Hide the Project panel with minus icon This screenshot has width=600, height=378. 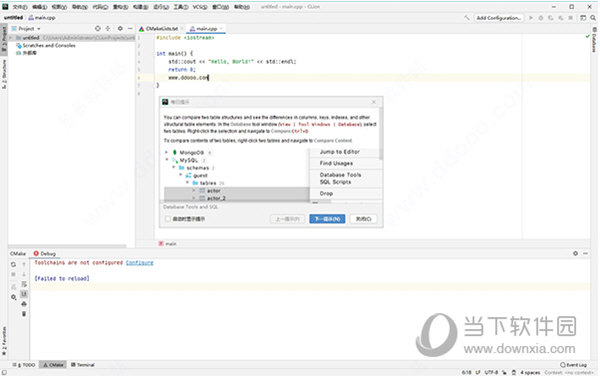tap(130, 28)
